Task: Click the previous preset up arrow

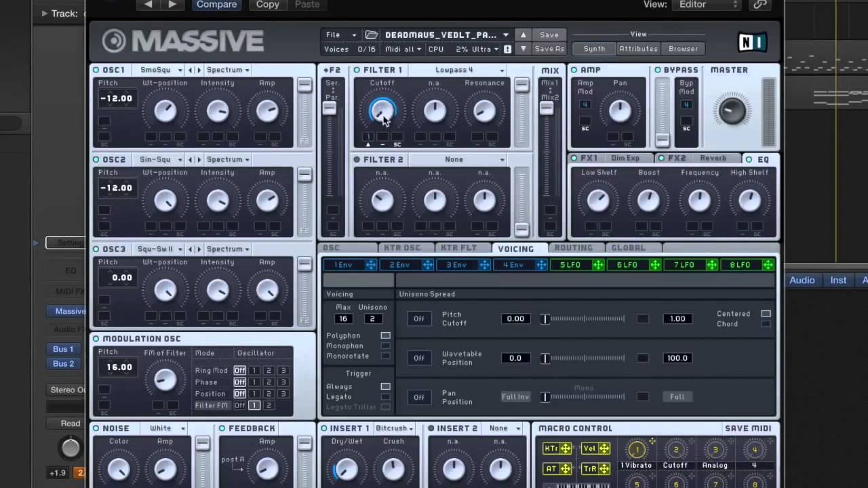Action: tap(523, 35)
